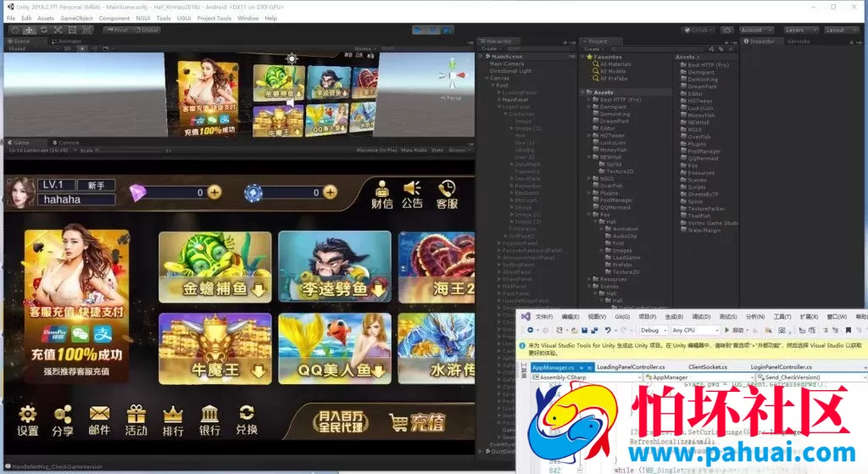This screenshot has width=868, height=474.
Task: Click the plus button beside chip balance
Action: (331, 192)
